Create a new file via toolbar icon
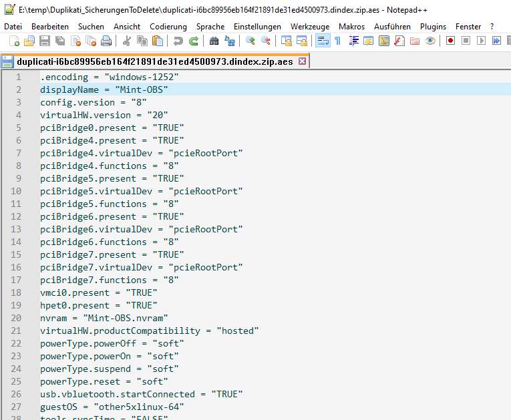 pyautogui.click(x=14, y=41)
